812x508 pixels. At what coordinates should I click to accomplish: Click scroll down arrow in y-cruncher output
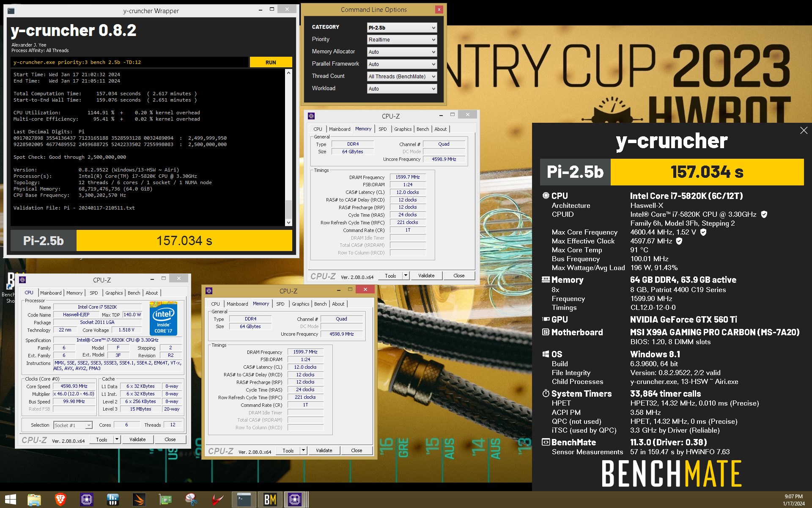288,223
